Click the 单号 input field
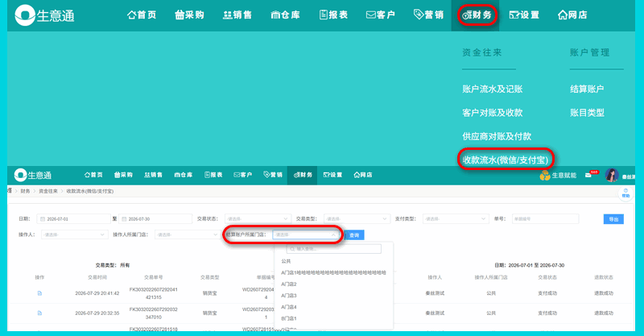The height and width of the screenshot is (336, 644). pos(546,219)
